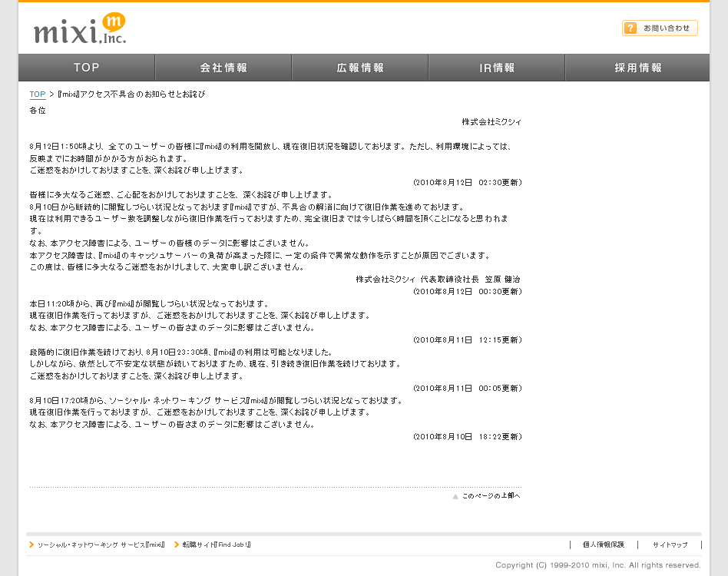This screenshot has height=576, width=728.
Task: Select TOP in the gray navigation bar
Action: tap(86, 68)
